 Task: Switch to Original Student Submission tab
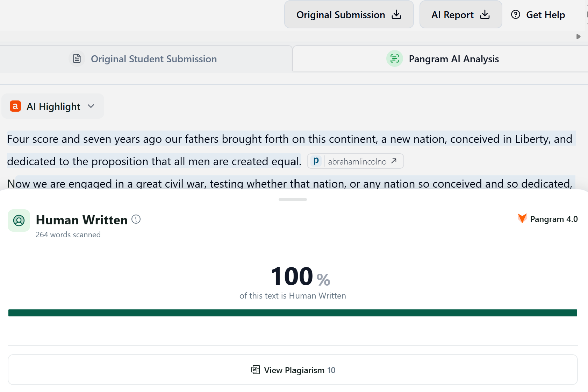coord(146,59)
